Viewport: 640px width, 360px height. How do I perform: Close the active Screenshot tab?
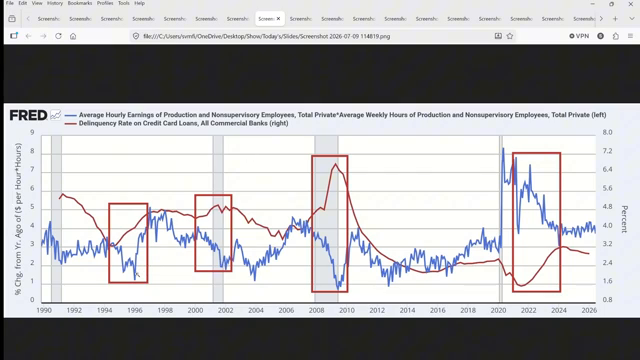click(278, 19)
